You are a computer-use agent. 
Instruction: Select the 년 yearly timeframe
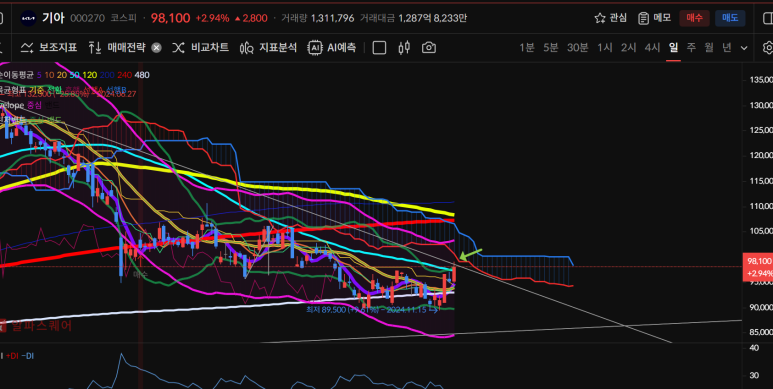pyautogui.click(x=727, y=48)
